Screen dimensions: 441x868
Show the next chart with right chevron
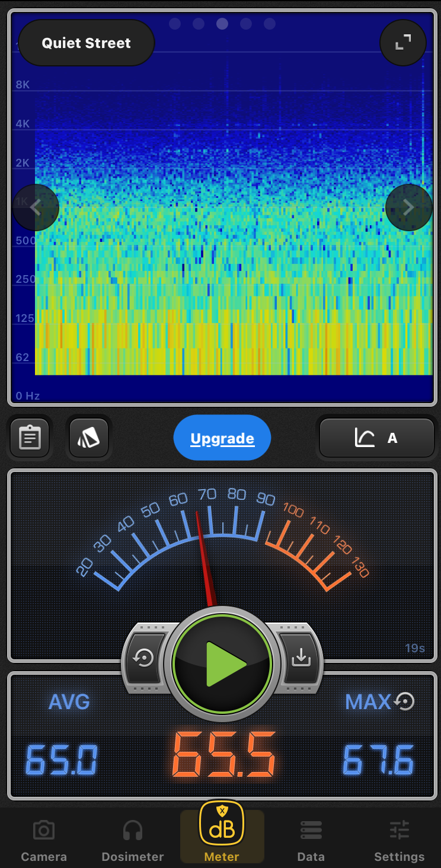408,208
